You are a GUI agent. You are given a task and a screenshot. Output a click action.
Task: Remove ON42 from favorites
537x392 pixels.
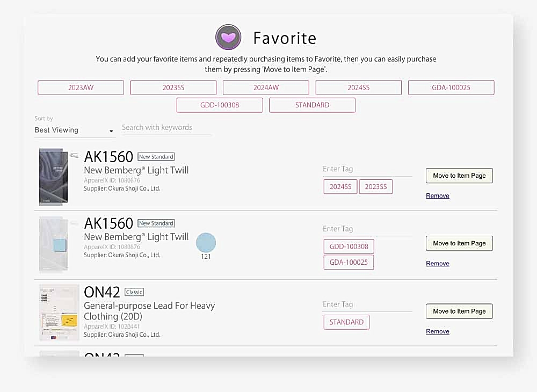pyautogui.click(x=437, y=331)
